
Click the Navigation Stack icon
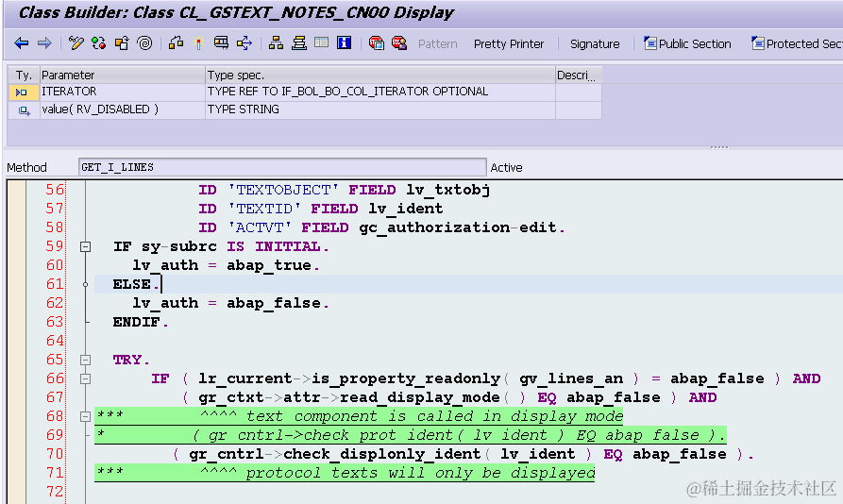click(299, 43)
